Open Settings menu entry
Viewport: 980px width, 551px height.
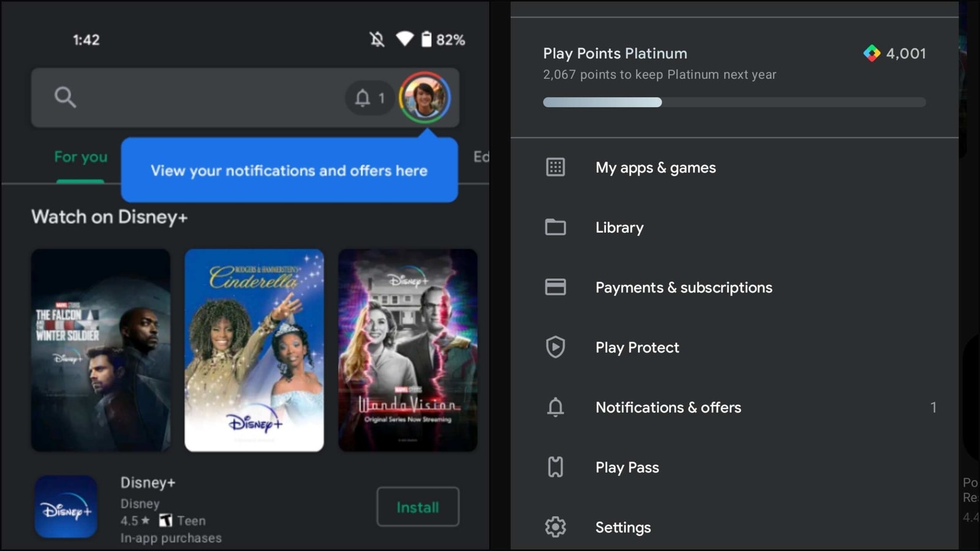click(734, 527)
